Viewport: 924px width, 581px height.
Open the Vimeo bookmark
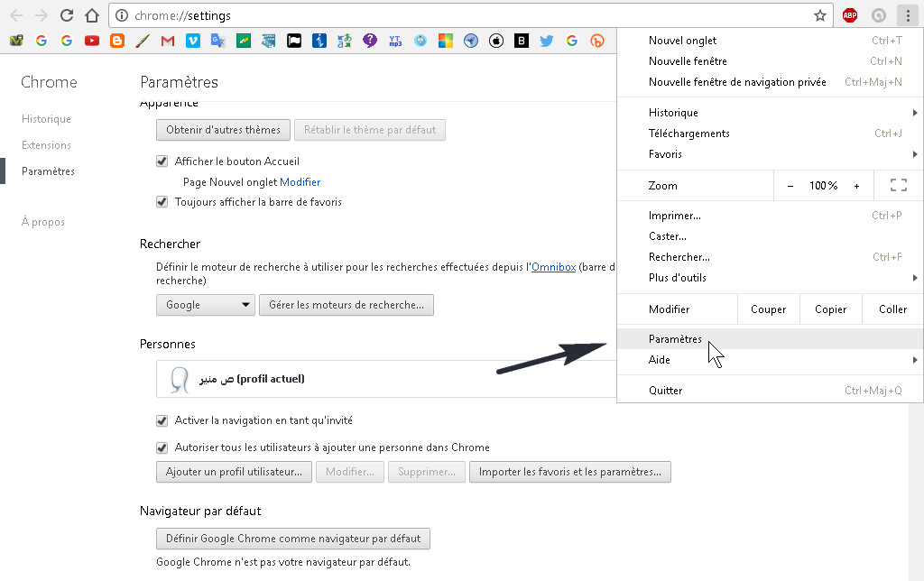point(193,41)
